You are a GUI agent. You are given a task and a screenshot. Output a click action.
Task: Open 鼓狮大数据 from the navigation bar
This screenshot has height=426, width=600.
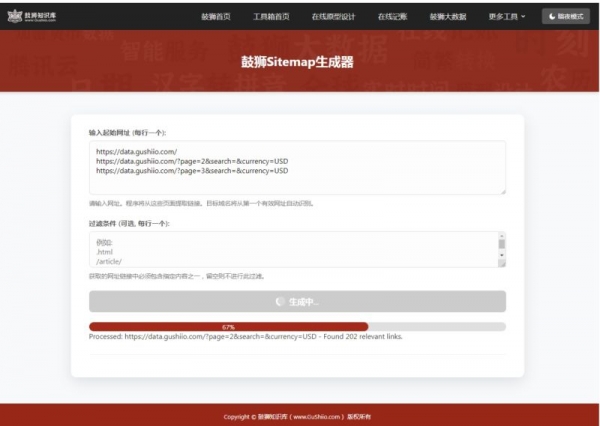[x=448, y=16]
